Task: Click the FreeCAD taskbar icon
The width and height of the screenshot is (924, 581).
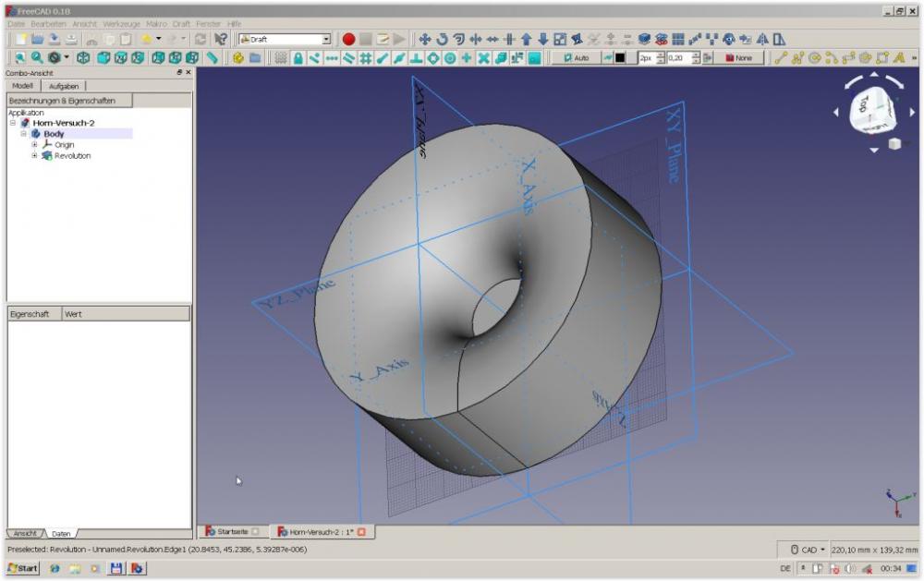Action: click(x=137, y=568)
